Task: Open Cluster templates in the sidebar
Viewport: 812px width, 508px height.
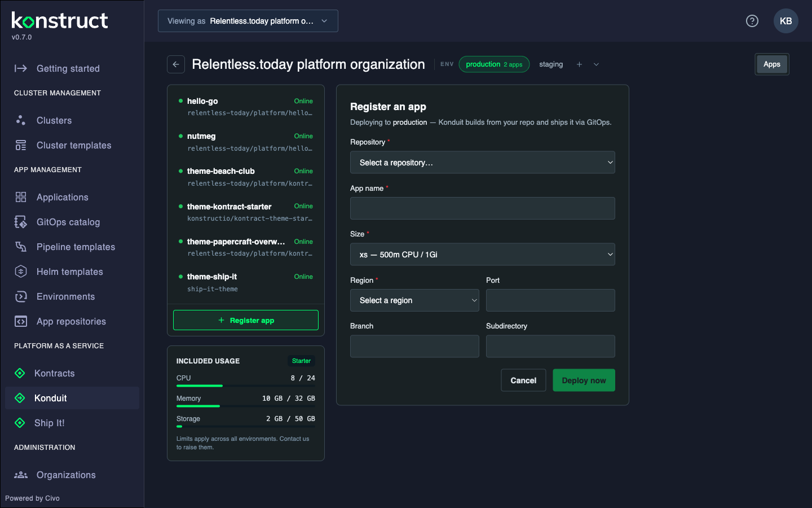Action: [x=72, y=145]
